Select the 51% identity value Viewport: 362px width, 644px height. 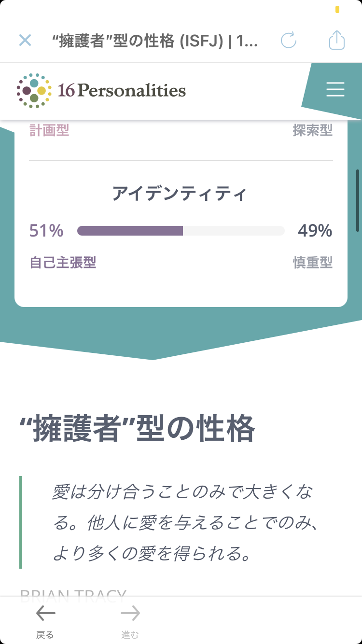point(46,231)
